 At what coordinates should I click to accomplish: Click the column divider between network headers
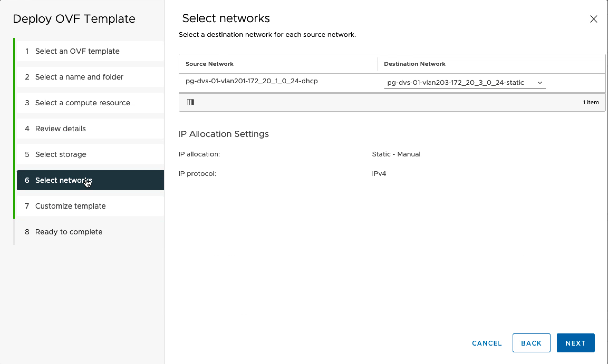(x=378, y=64)
